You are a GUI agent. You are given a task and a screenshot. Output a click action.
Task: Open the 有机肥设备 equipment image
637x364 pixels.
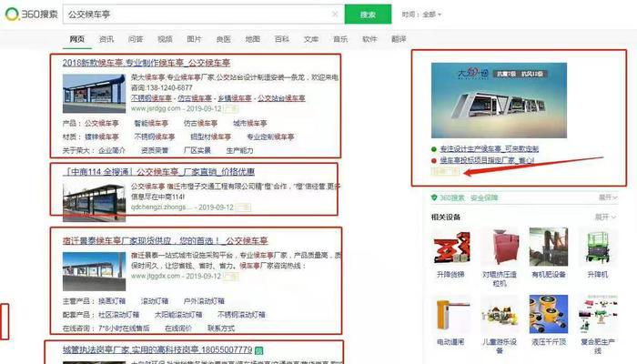(549, 247)
